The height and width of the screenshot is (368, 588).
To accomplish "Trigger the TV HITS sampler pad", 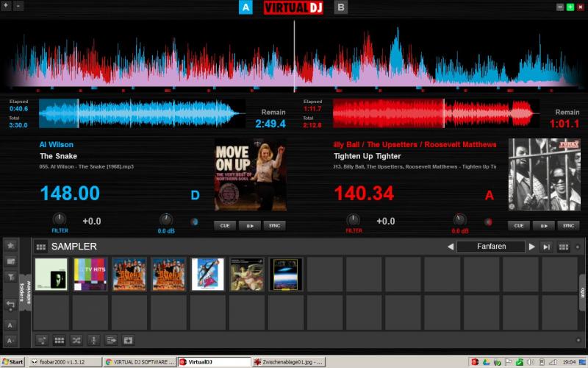I will [x=90, y=274].
